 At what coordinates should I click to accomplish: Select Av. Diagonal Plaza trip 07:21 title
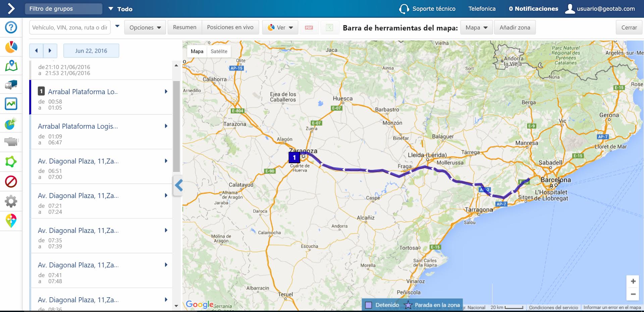[x=78, y=196]
